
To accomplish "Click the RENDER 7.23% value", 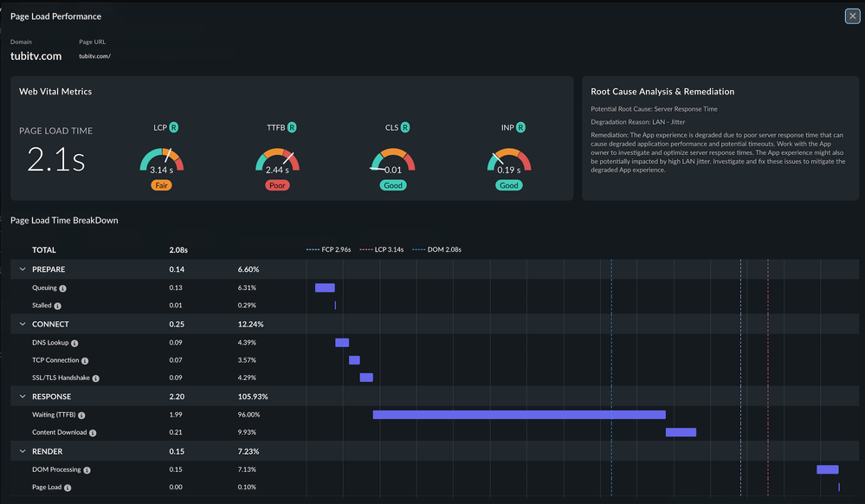I will [249, 451].
